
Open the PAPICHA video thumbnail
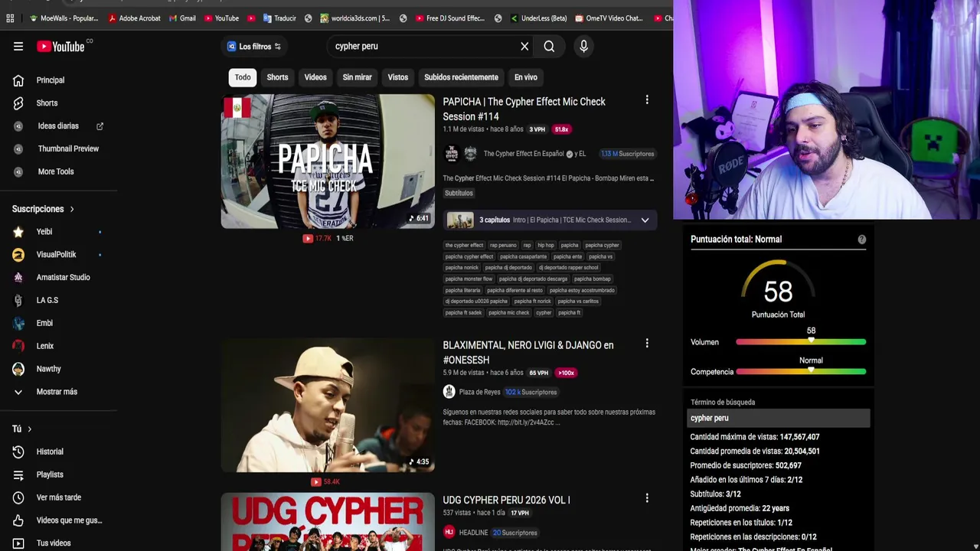click(x=328, y=161)
